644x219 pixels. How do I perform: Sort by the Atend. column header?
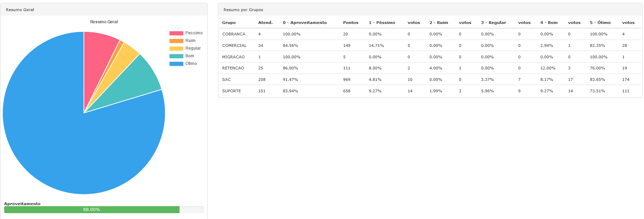(x=265, y=23)
